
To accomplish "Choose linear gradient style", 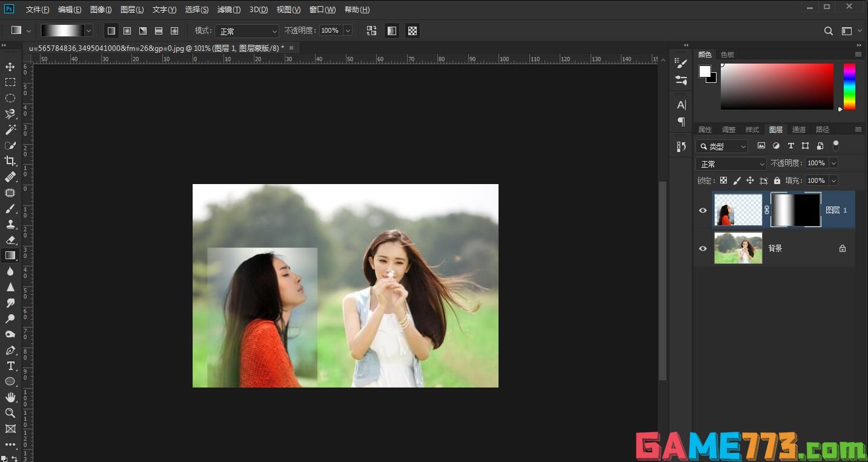I will pos(111,31).
